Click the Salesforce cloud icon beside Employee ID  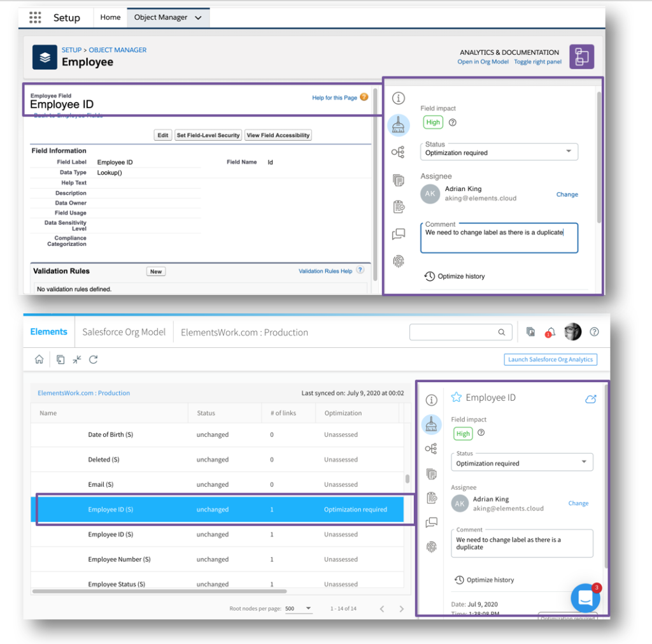click(590, 399)
